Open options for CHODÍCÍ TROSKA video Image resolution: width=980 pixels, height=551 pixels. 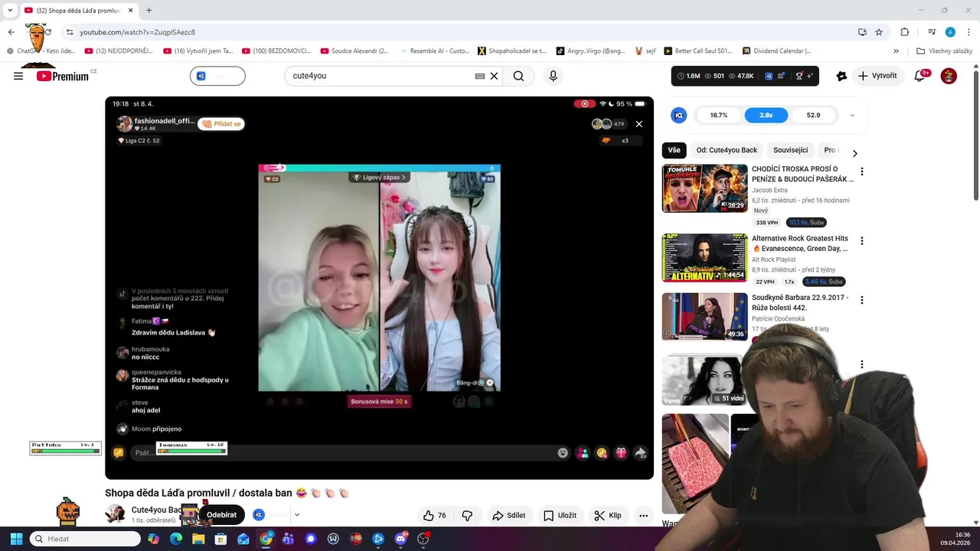pos(862,171)
